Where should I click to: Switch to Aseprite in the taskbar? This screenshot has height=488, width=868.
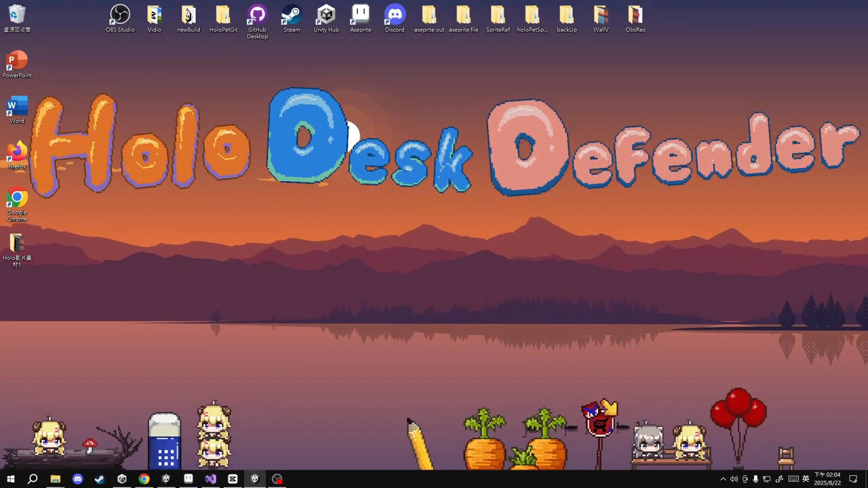tap(189, 479)
